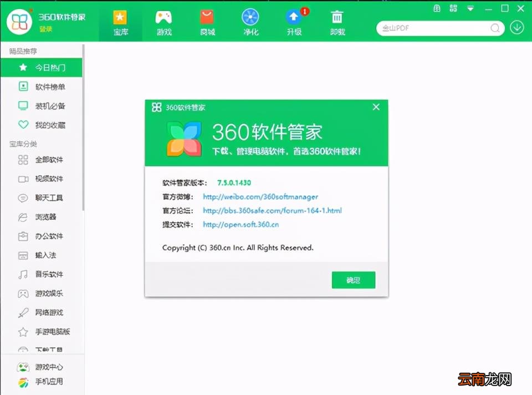The height and width of the screenshot is (395, 532).
Task: Click the briefcase icon beside 办公软件
Action: tap(23, 236)
